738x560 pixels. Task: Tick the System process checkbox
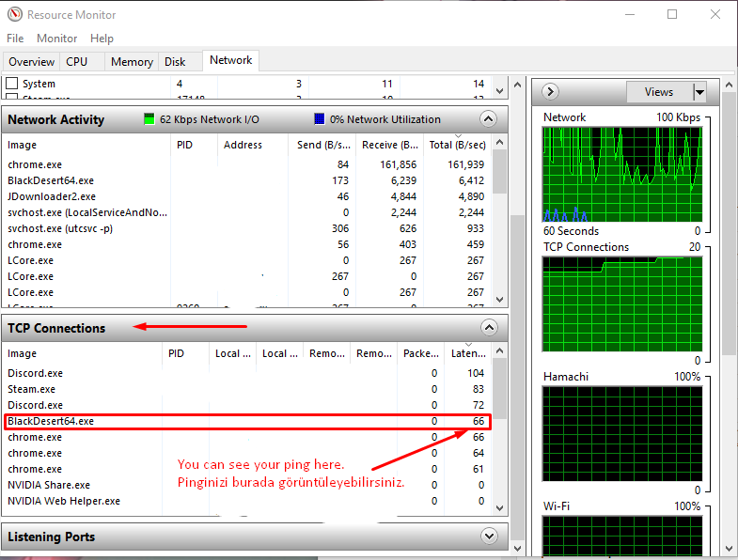pyautogui.click(x=12, y=84)
